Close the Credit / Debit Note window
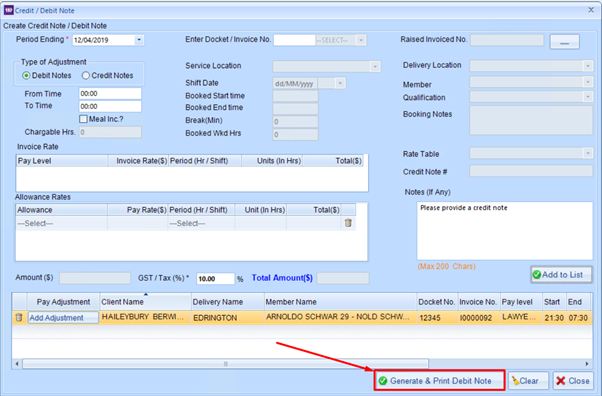 point(591,10)
